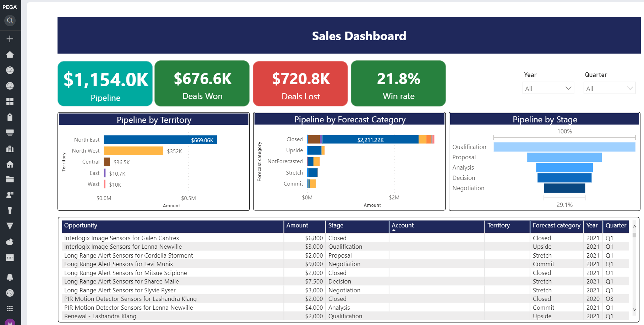Screen dimensions: 644x325
Task: Open the office building icon in the sidebar
Action: tap(10, 148)
